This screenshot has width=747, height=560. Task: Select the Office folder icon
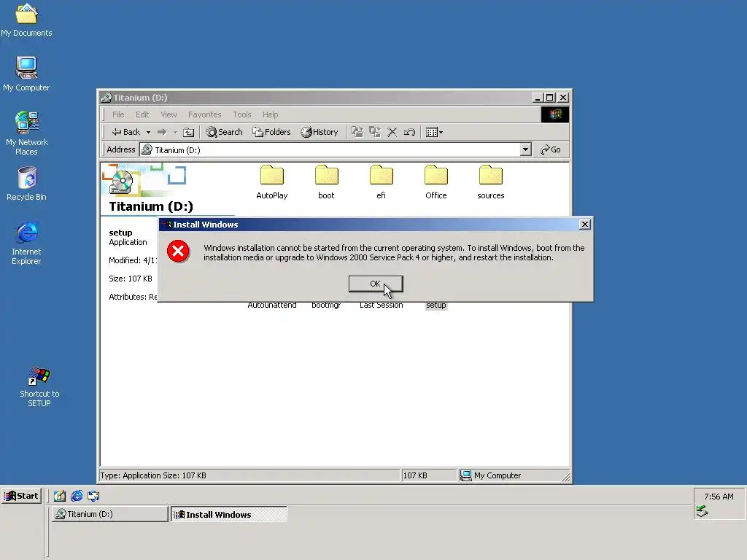[436, 175]
